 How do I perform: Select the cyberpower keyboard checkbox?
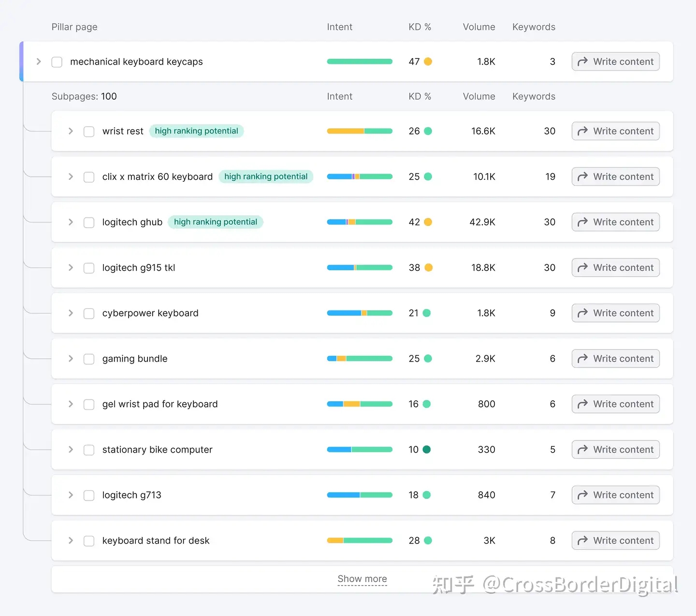click(x=89, y=313)
